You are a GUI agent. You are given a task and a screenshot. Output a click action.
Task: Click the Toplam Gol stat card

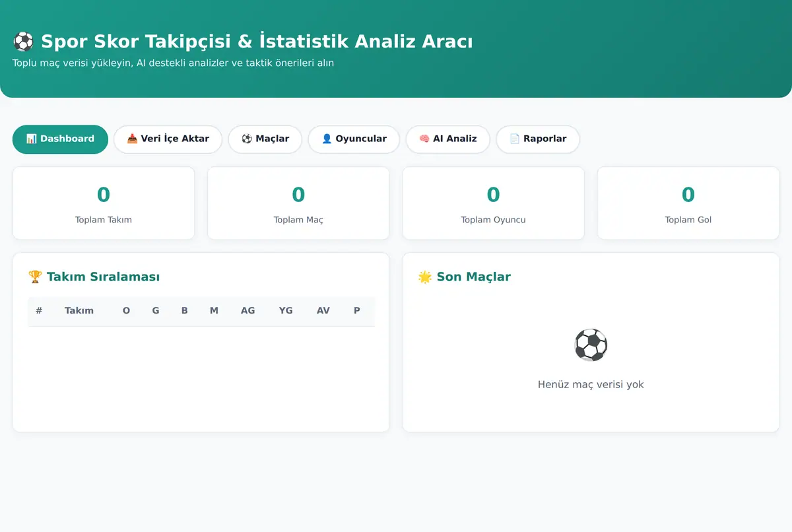coord(688,203)
